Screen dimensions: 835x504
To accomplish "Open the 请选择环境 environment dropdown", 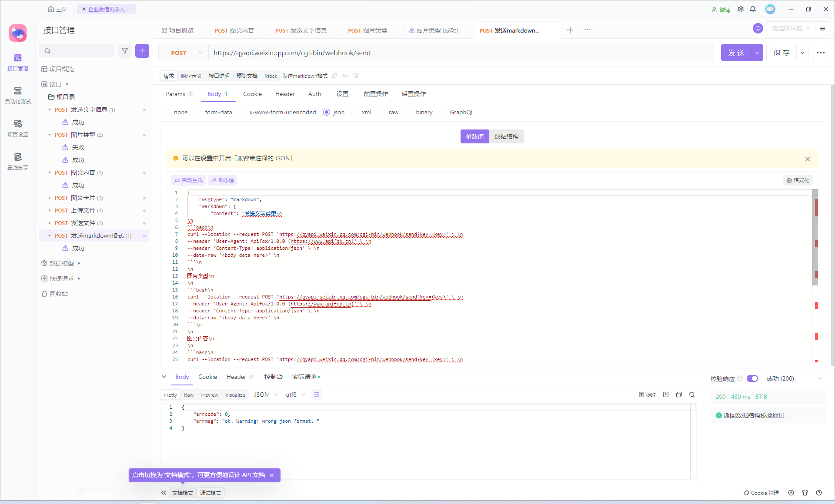I will point(790,28).
